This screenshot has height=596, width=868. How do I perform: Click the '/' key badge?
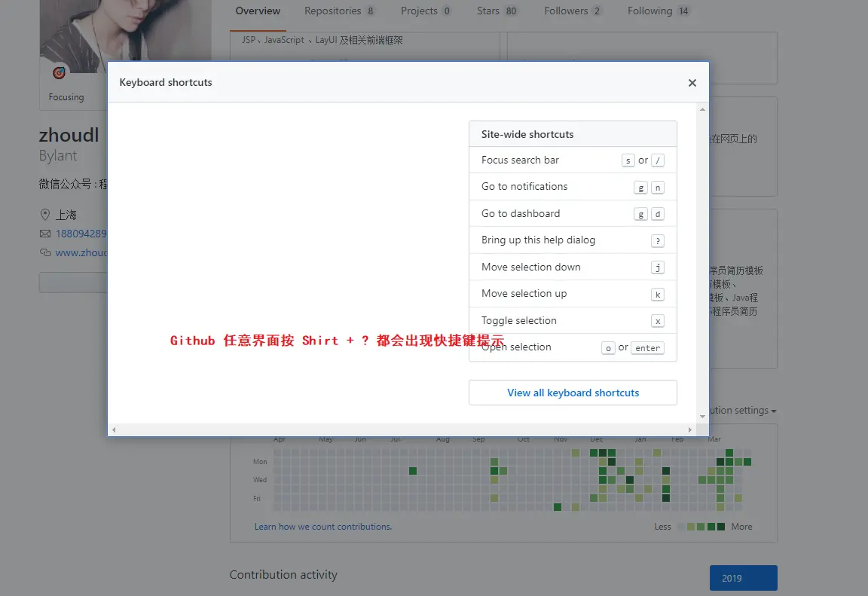[x=658, y=160]
